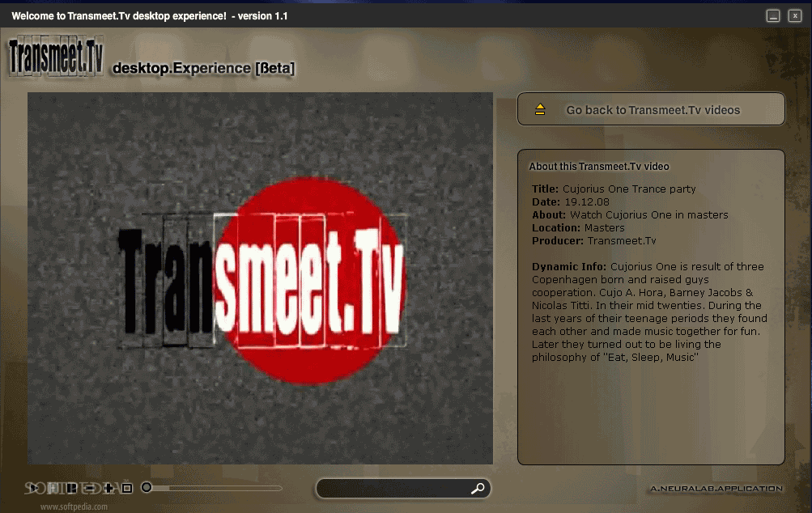Click the round seek slider handle
Viewport: 812px width, 513px height.
click(147, 487)
